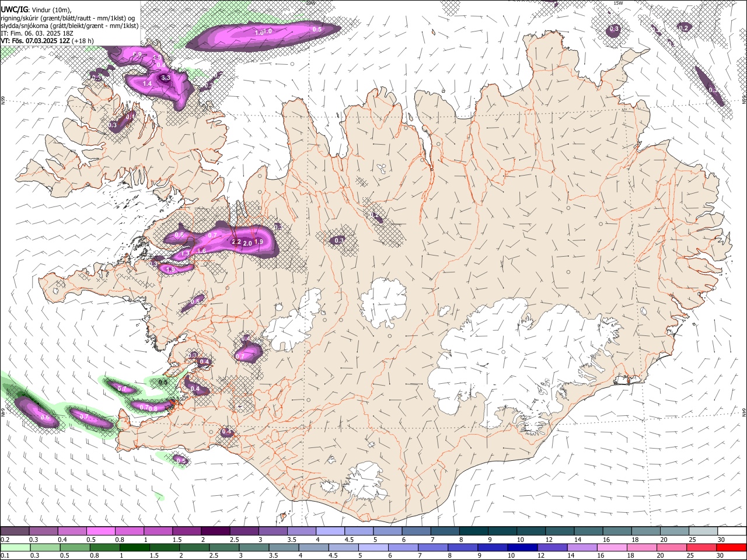This screenshot has height=560, width=747.
Task: Click the "1.3" snowfall value label
Action: click(x=186, y=254)
